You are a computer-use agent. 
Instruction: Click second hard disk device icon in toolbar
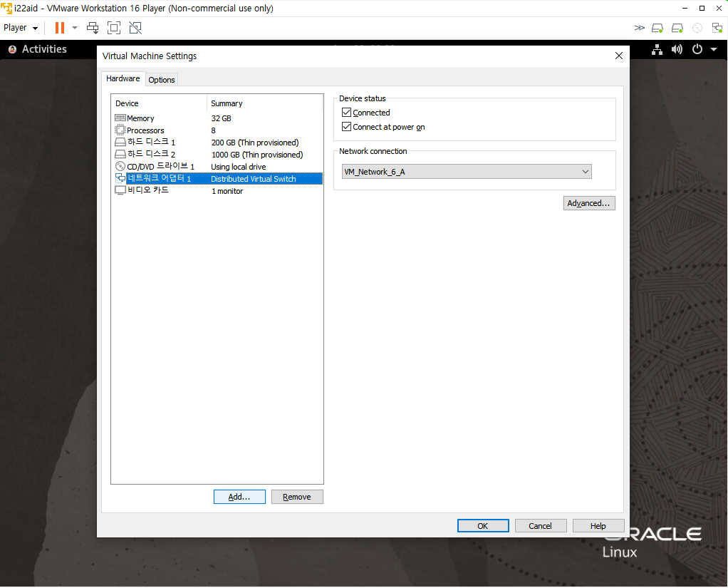tap(677, 29)
